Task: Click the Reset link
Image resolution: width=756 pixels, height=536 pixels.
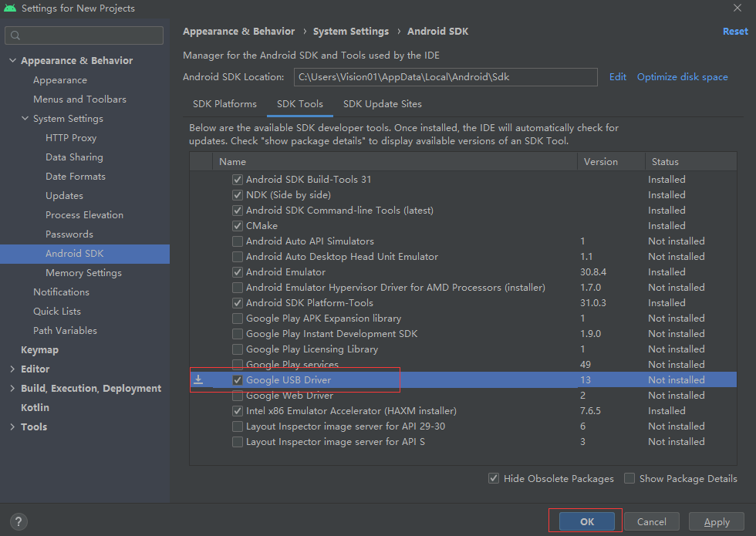Action: [735, 32]
